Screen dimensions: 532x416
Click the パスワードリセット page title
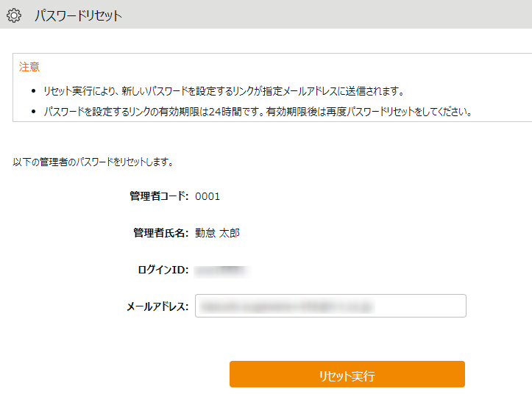(x=78, y=15)
